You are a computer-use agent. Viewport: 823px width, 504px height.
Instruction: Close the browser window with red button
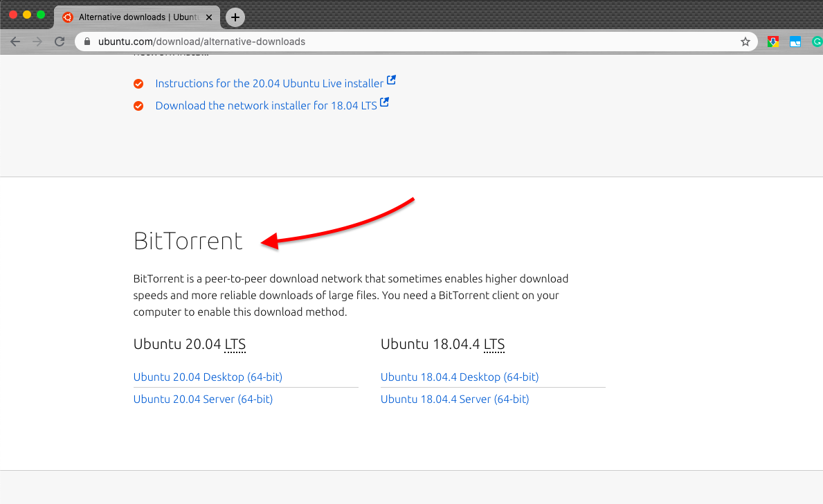click(x=14, y=15)
